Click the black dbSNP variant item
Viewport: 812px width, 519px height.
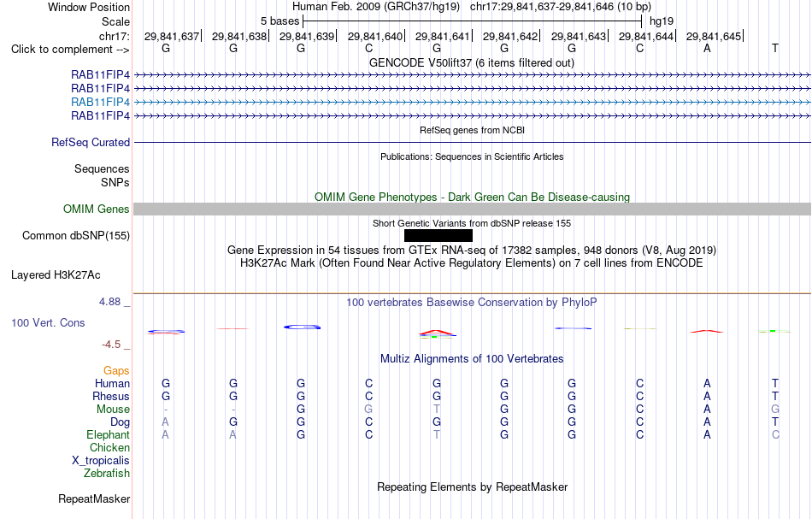tap(438, 236)
